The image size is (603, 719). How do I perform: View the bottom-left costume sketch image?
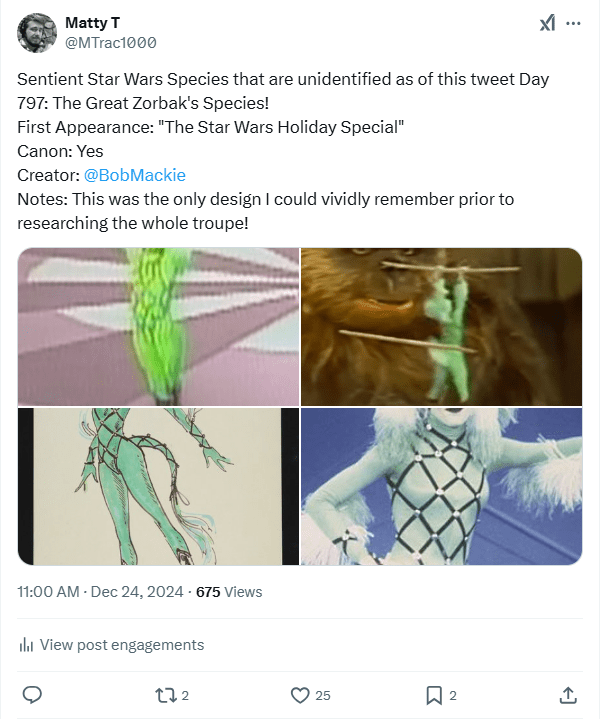(158, 486)
